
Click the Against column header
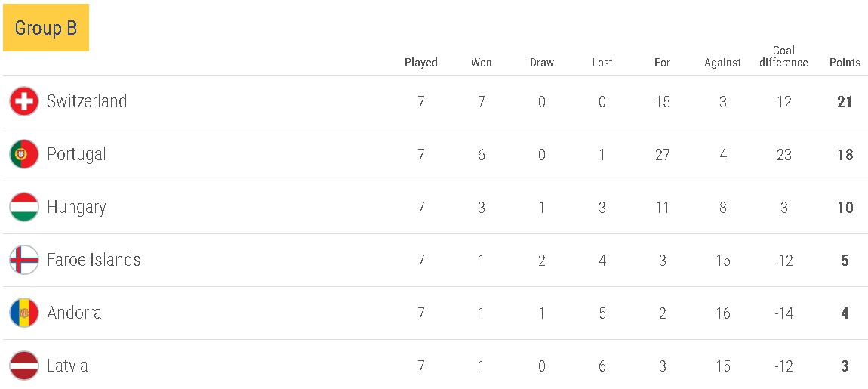click(722, 63)
